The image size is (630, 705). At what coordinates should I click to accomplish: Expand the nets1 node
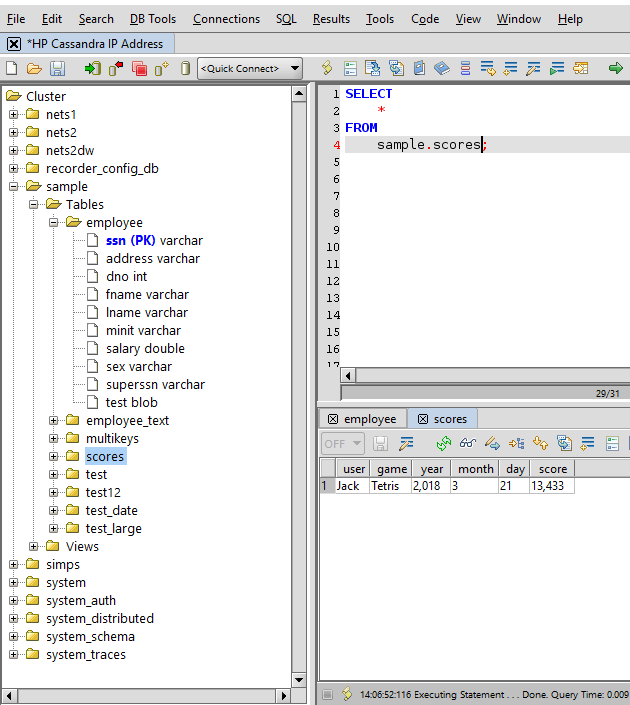[x=13, y=115]
